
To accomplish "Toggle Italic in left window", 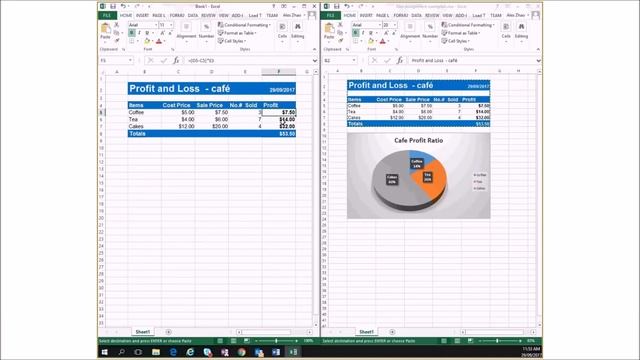I will pos(139,33).
